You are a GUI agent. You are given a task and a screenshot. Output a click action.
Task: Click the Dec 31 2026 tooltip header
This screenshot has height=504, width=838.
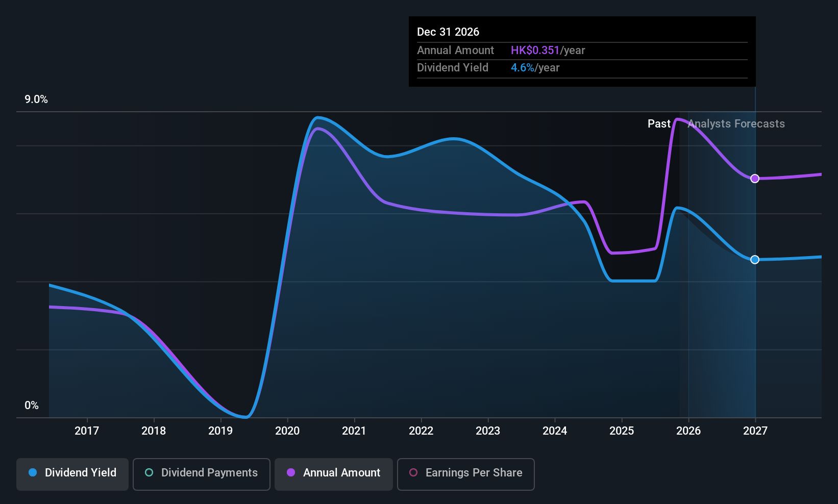pos(448,32)
